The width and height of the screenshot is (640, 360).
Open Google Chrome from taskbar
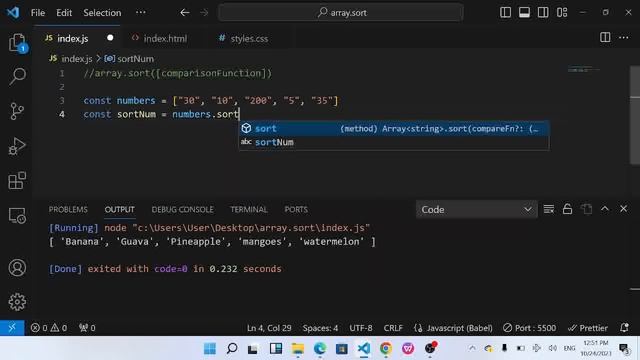(386, 348)
